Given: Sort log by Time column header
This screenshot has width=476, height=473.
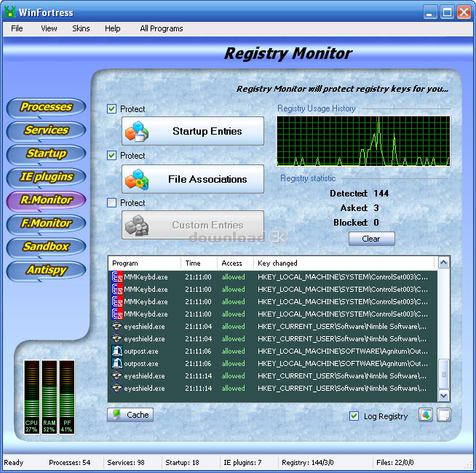Looking at the screenshot, I should click(199, 263).
